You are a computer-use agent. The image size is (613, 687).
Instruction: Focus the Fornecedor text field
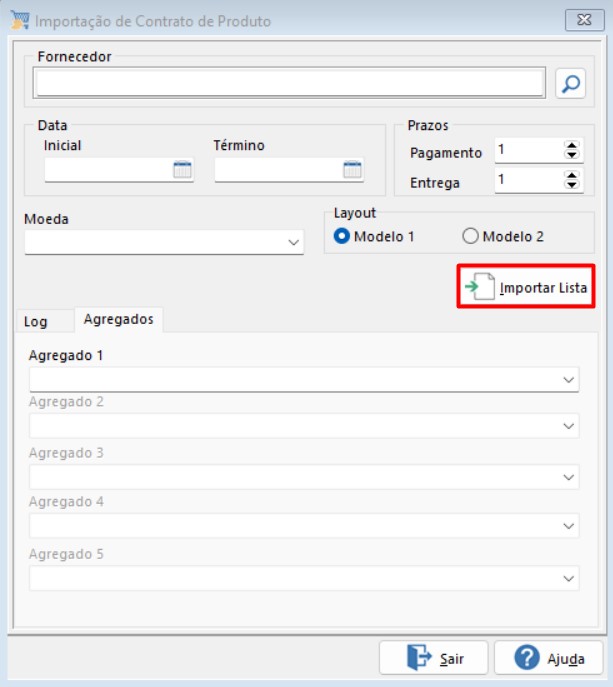(x=289, y=83)
